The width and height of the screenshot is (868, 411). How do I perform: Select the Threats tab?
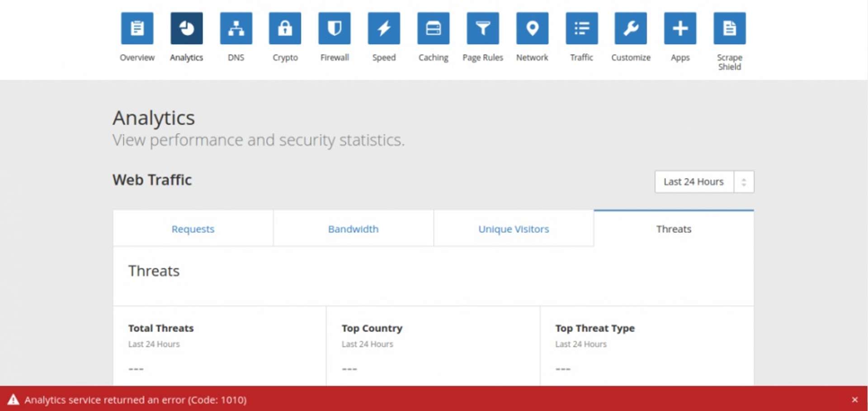pos(674,229)
